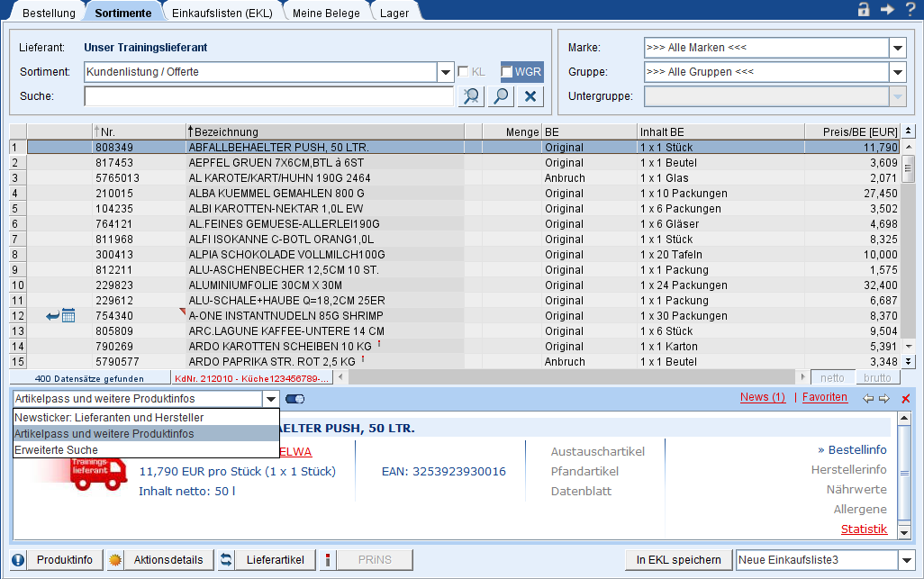Switch prices to brutto
Image resolution: width=924 pixels, height=579 pixels.
pyautogui.click(x=877, y=378)
